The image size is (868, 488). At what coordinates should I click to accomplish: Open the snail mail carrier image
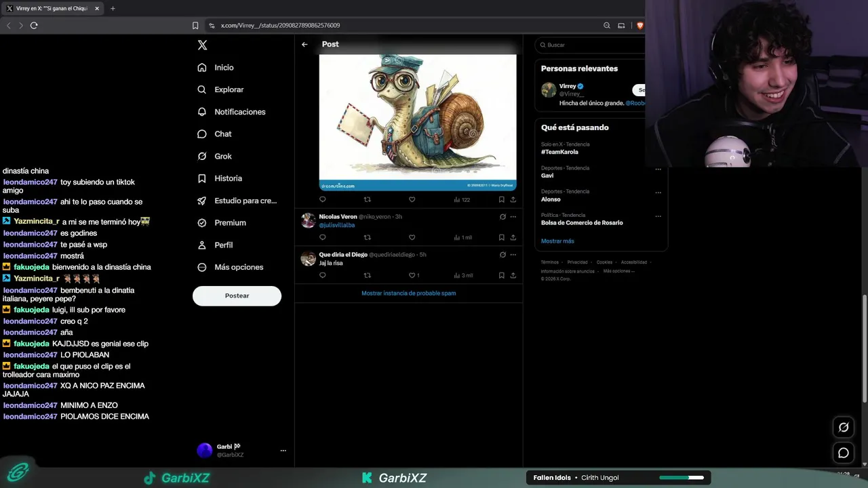(x=418, y=123)
